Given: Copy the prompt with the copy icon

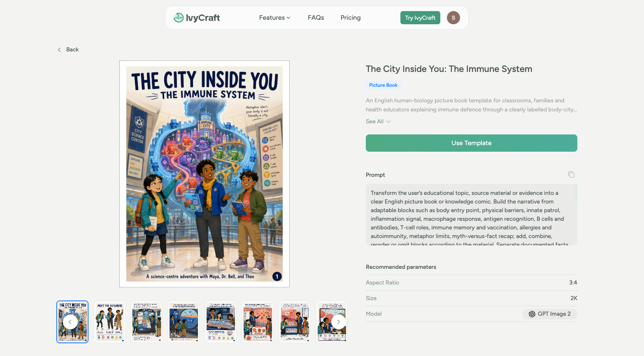Looking at the screenshot, I should pos(571,175).
